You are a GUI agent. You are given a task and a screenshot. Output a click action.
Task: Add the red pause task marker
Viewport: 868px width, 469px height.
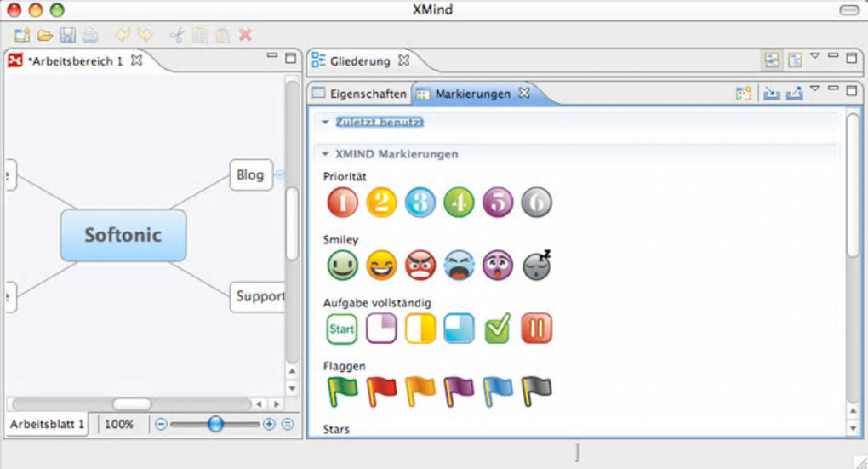pyautogui.click(x=536, y=329)
